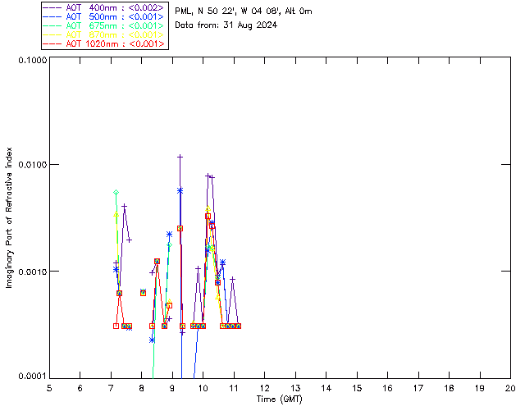Click the AOT 675nm green legend entry
The image size is (525, 420).
pyautogui.click(x=104, y=25)
